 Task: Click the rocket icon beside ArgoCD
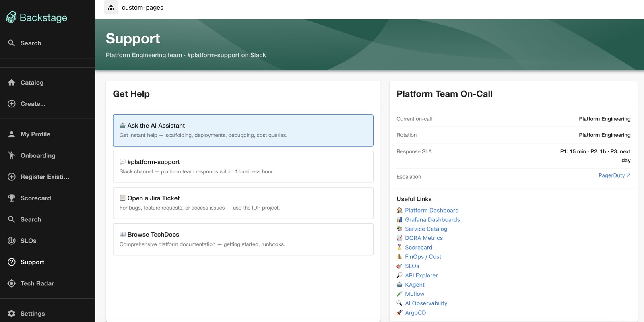point(399,312)
